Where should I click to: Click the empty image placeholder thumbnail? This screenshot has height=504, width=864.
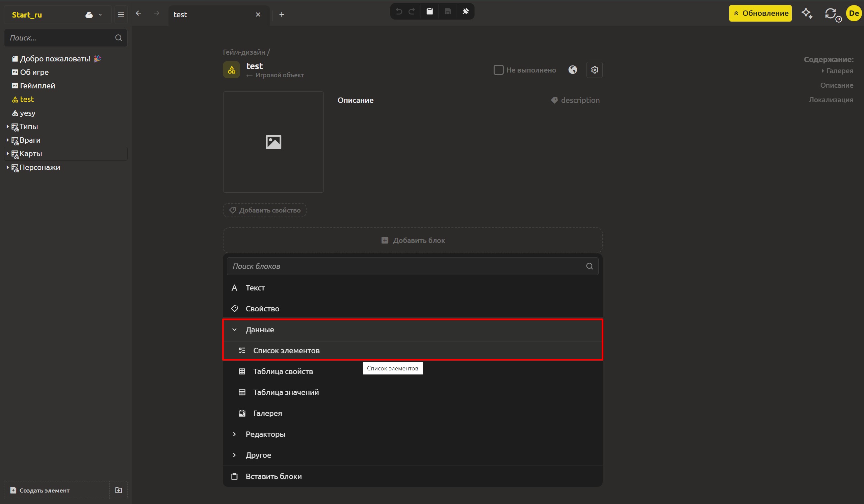pos(273,142)
